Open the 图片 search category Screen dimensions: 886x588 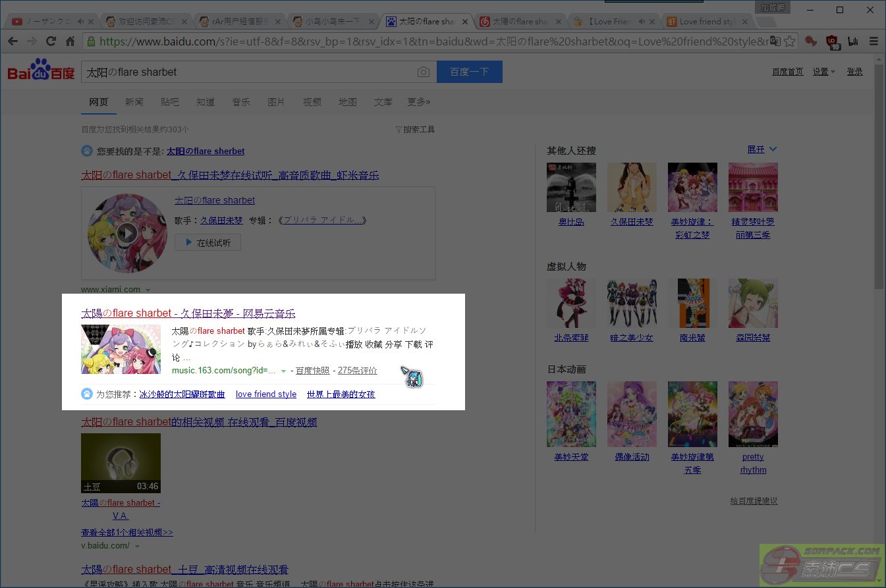tap(276, 102)
